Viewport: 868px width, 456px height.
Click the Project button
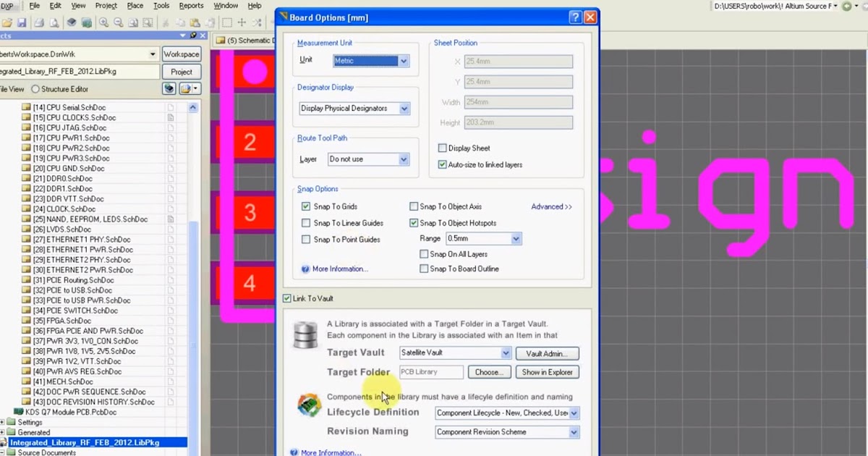(182, 72)
